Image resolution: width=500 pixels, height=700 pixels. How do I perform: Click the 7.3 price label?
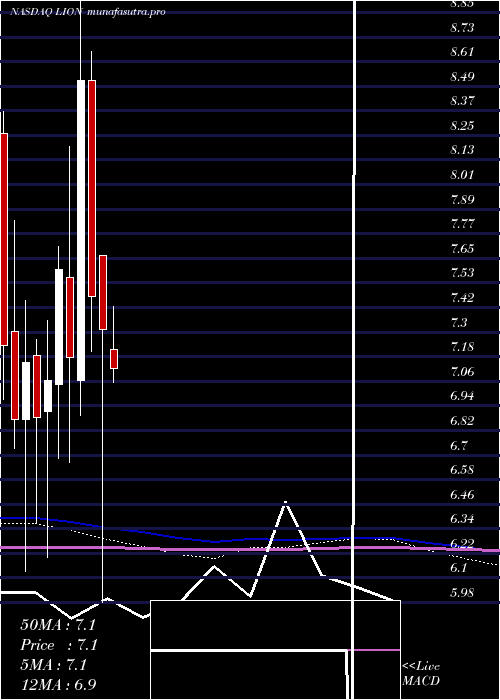[459, 322]
